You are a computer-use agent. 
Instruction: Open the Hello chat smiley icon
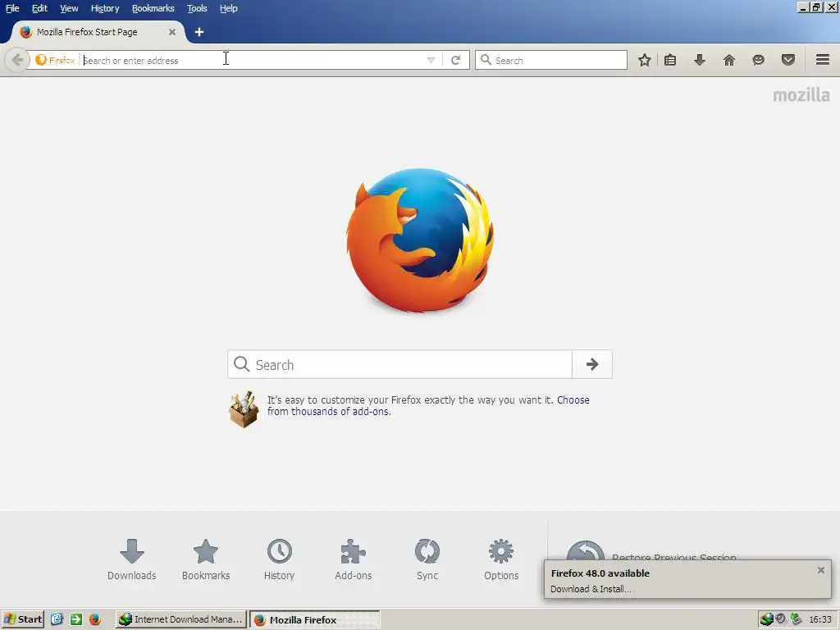pyautogui.click(x=758, y=60)
